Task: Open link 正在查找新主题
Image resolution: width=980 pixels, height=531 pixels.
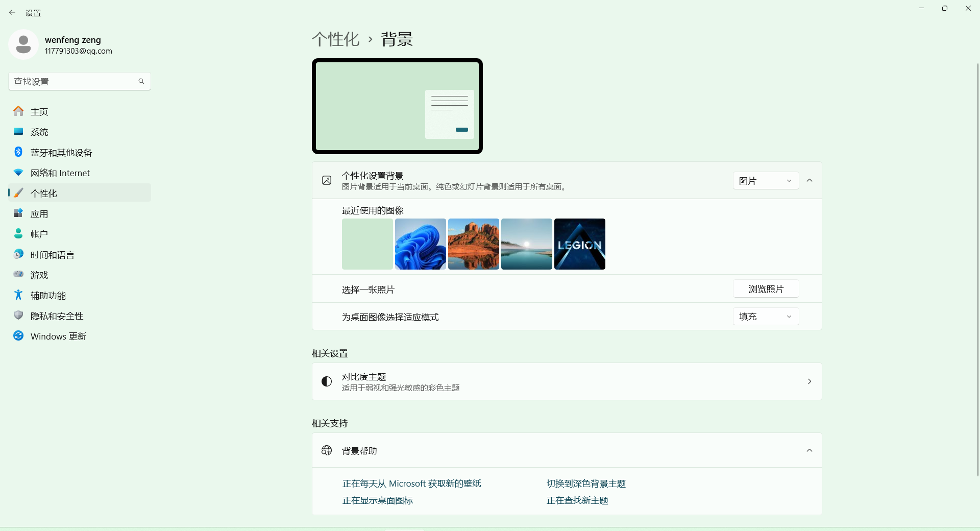Action: click(577, 500)
